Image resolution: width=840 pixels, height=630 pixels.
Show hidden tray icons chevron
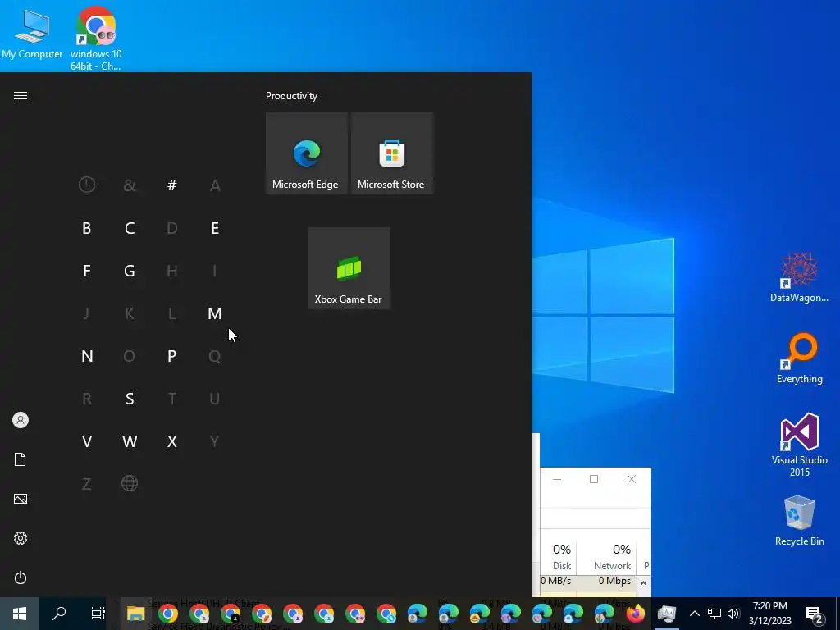[x=694, y=614]
